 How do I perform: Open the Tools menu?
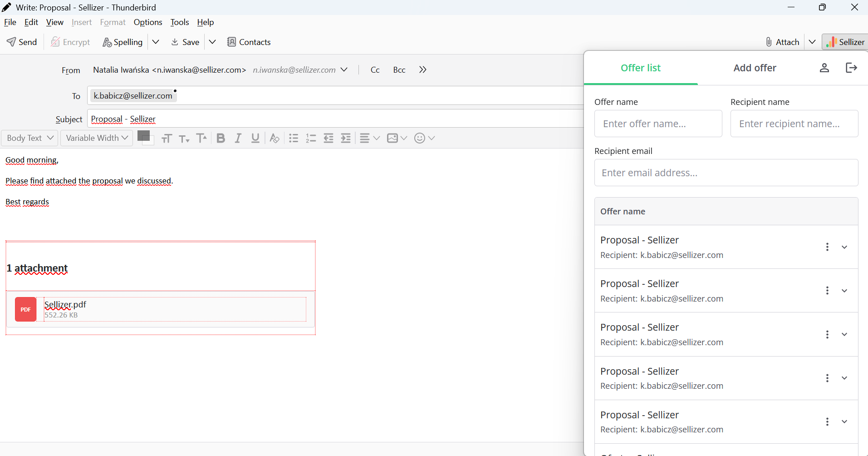180,22
